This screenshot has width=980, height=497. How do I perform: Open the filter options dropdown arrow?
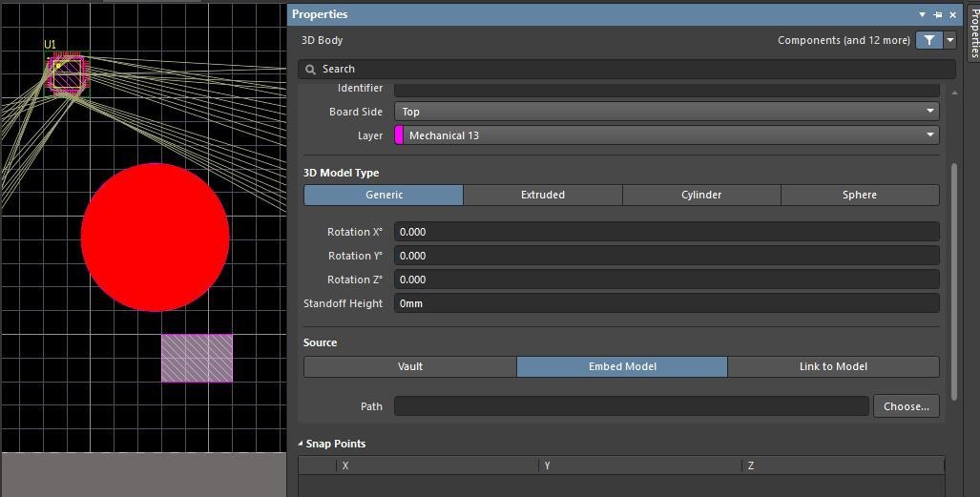(949, 40)
